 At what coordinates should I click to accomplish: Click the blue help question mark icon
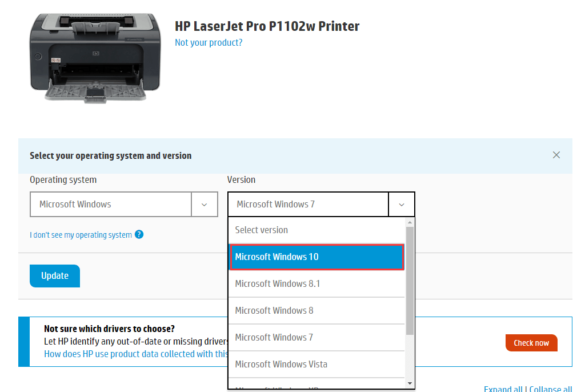(139, 234)
